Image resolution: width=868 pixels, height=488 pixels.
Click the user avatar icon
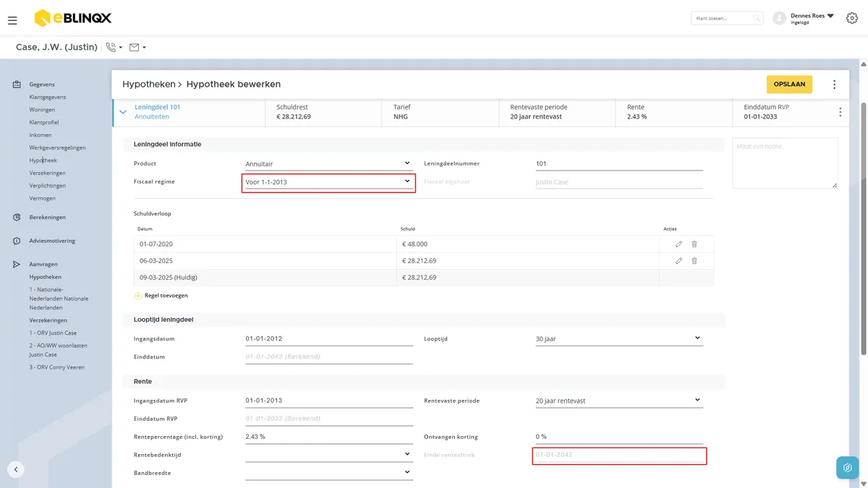click(x=779, y=18)
